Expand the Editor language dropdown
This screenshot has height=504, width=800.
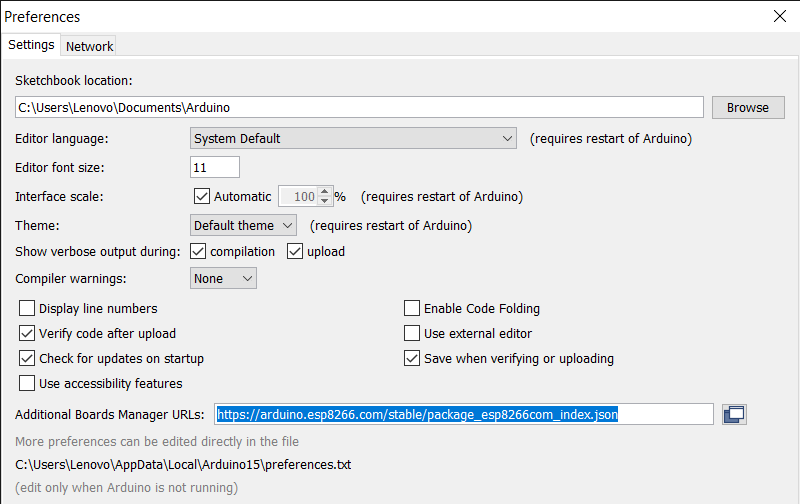coord(354,139)
